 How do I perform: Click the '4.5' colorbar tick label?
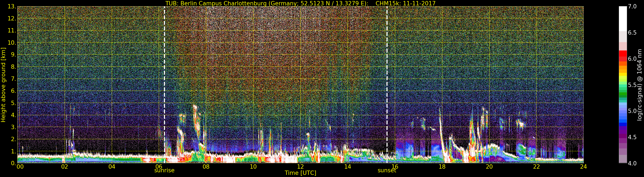[x=632, y=137]
